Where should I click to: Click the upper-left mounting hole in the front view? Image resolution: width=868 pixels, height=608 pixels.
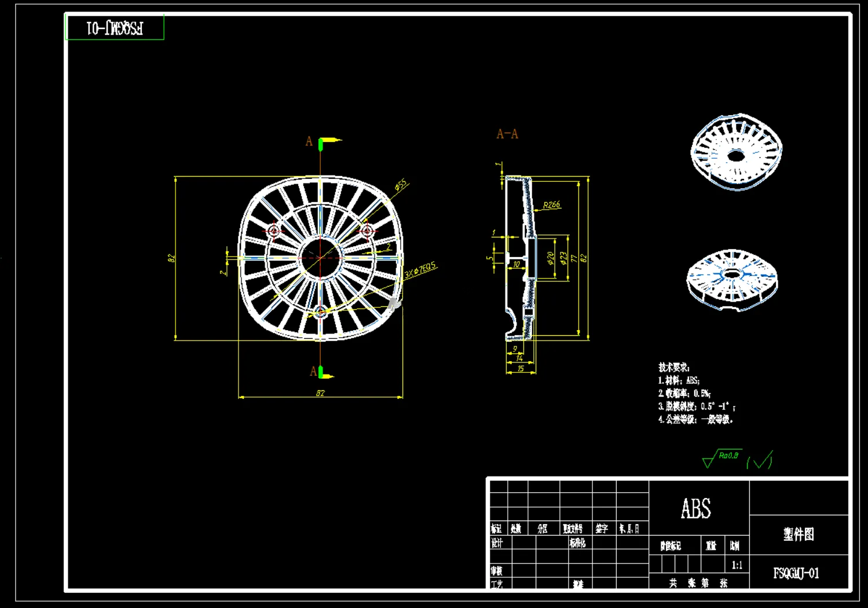[x=273, y=231]
